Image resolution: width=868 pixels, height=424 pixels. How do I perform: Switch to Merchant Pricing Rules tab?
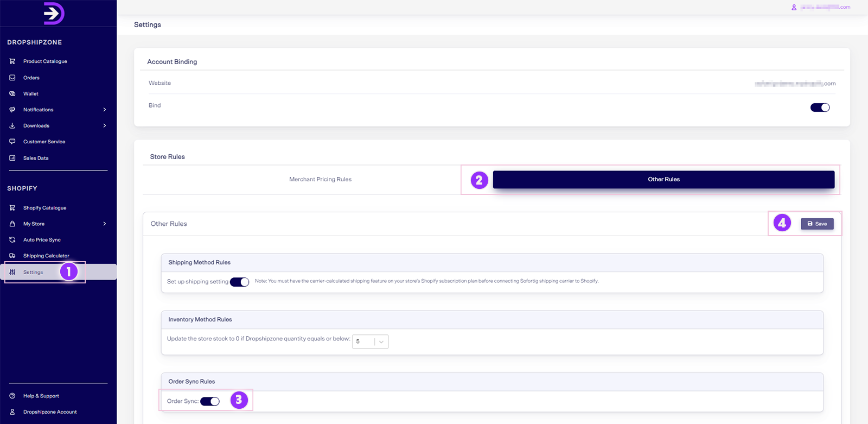coord(320,179)
